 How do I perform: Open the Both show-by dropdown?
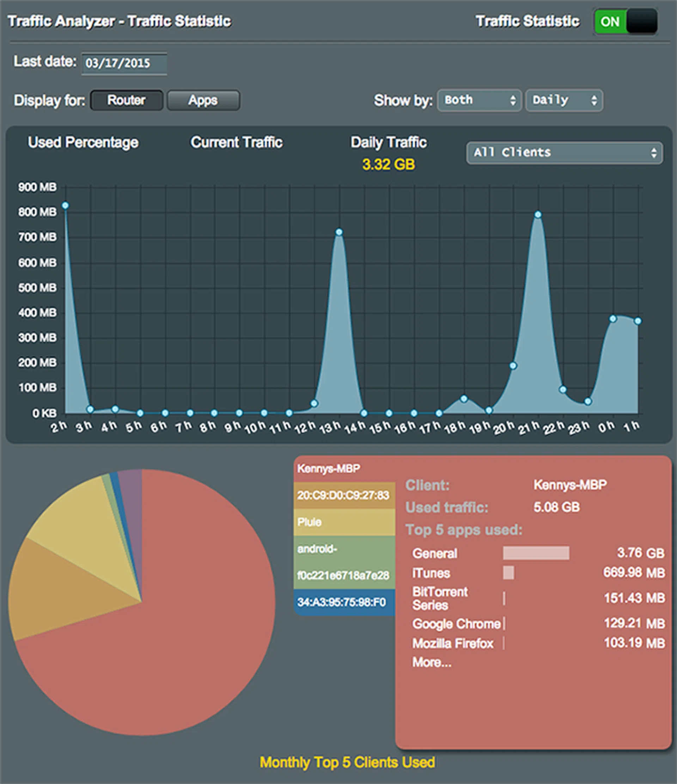pos(479,100)
